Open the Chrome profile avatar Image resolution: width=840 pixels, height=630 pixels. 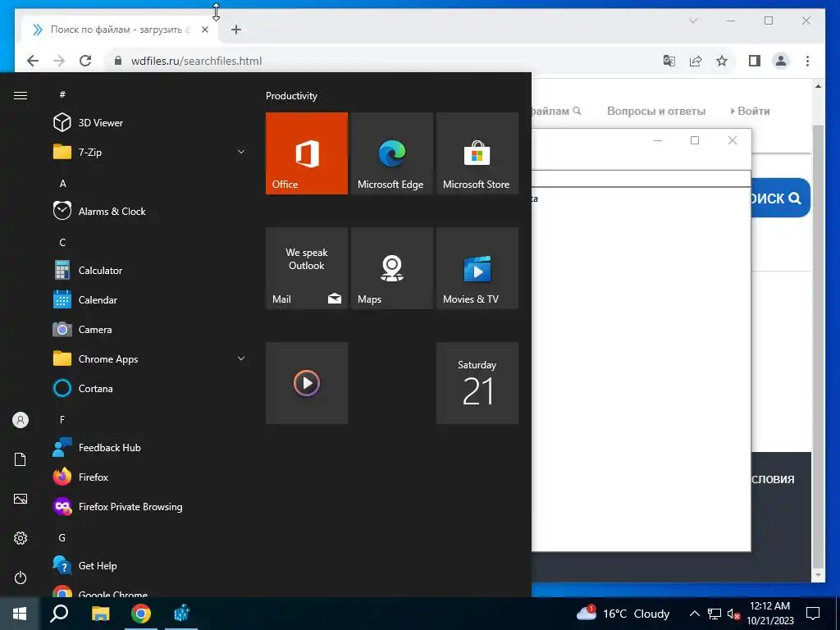(x=781, y=61)
